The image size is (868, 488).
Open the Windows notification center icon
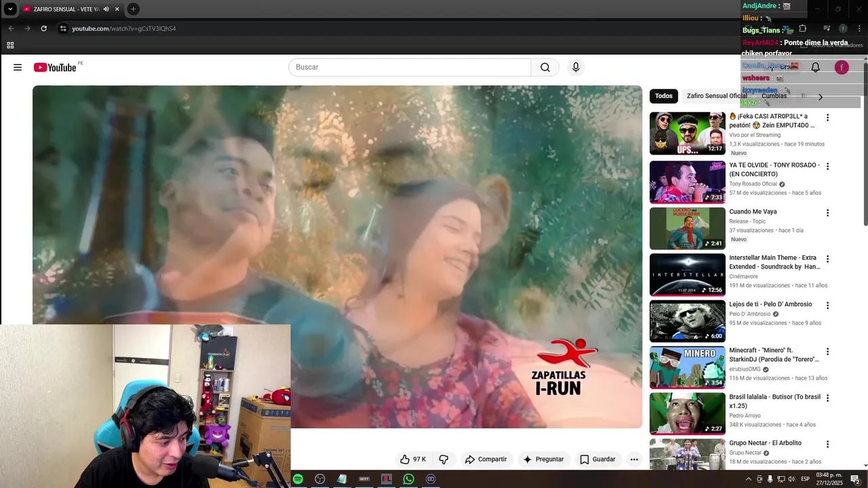coord(855,479)
